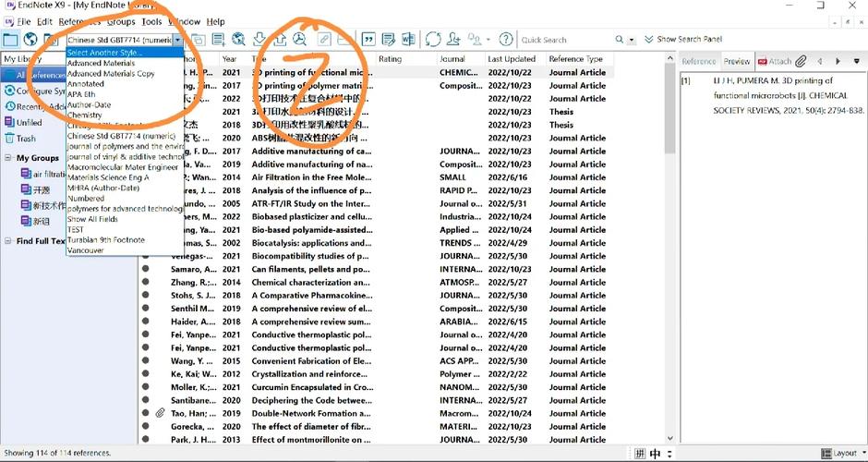The height and width of the screenshot is (462, 868).
Task: Switch to Online Search Mode globe icon
Action: 30,40
